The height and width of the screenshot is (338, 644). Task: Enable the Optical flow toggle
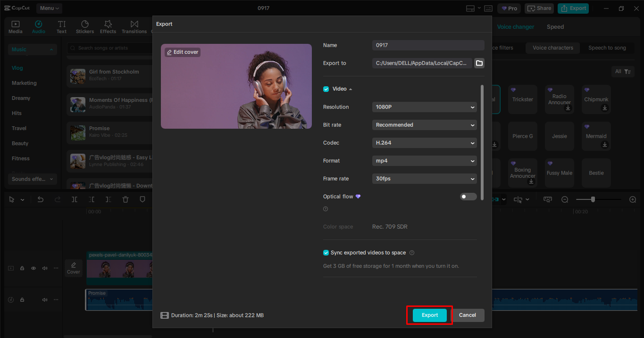468,197
